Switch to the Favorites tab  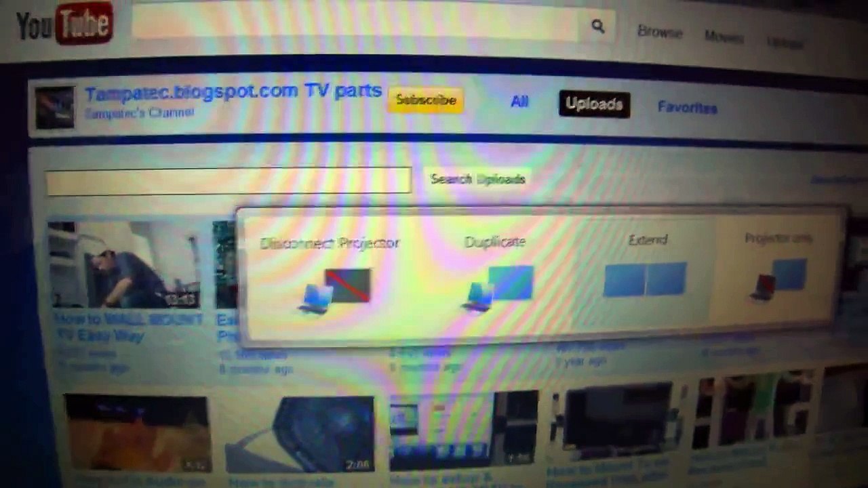tap(687, 108)
